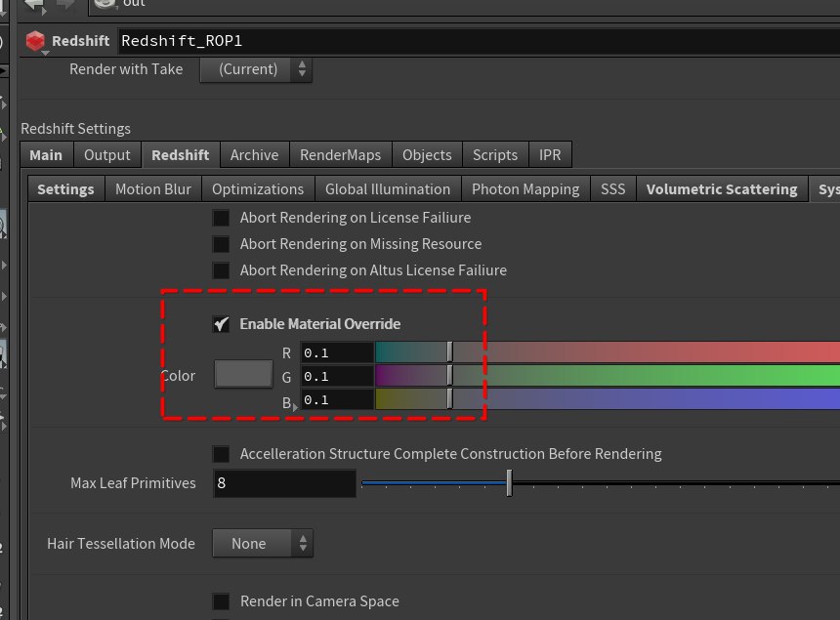
Task: Click the B value field
Action: [336, 400]
